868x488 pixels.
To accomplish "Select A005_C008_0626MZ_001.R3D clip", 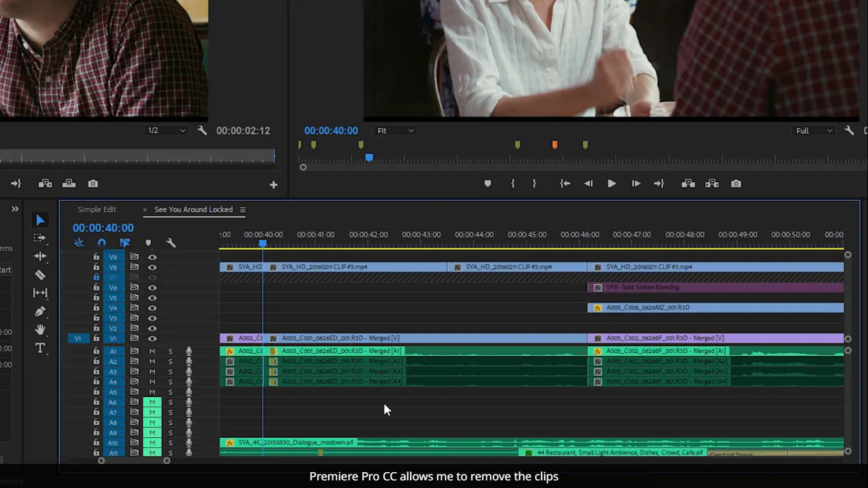I will (715, 308).
